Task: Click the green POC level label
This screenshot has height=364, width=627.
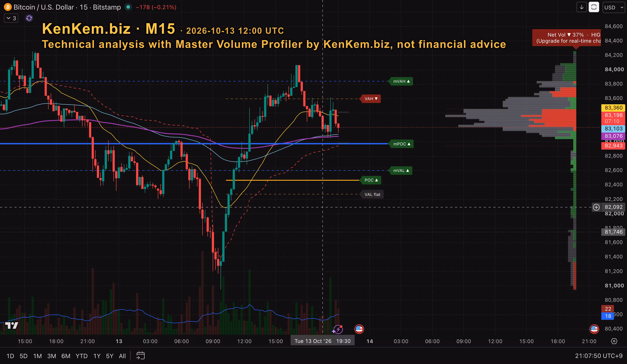Action: coord(371,180)
